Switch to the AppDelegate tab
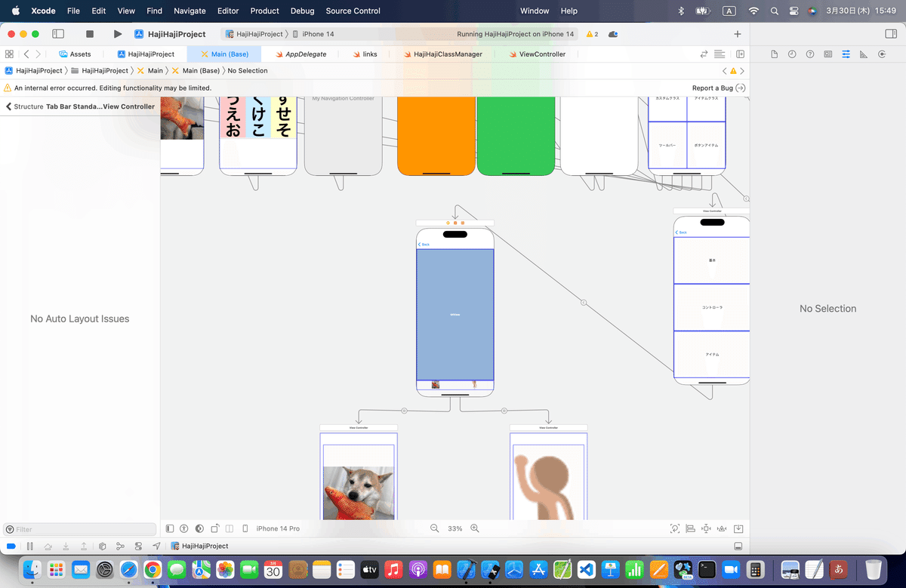 (300, 54)
